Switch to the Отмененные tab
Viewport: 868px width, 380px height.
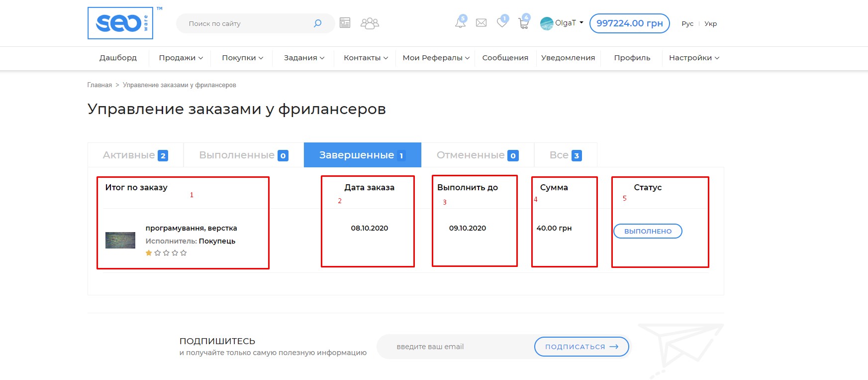pos(477,155)
